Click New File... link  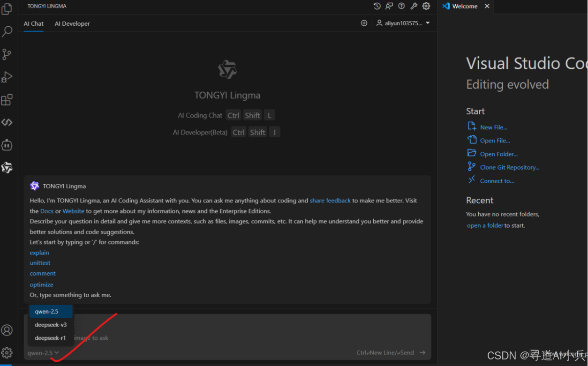pyautogui.click(x=493, y=127)
